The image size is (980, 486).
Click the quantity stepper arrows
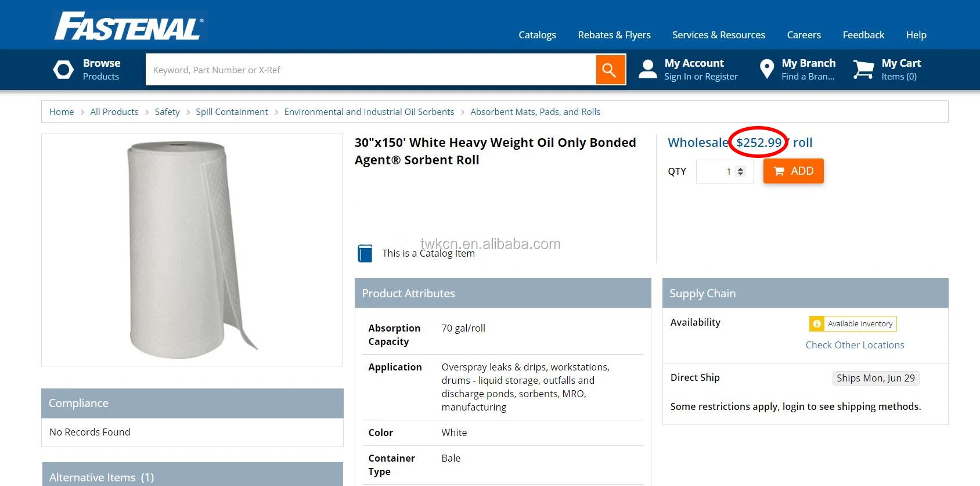[740, 171]
